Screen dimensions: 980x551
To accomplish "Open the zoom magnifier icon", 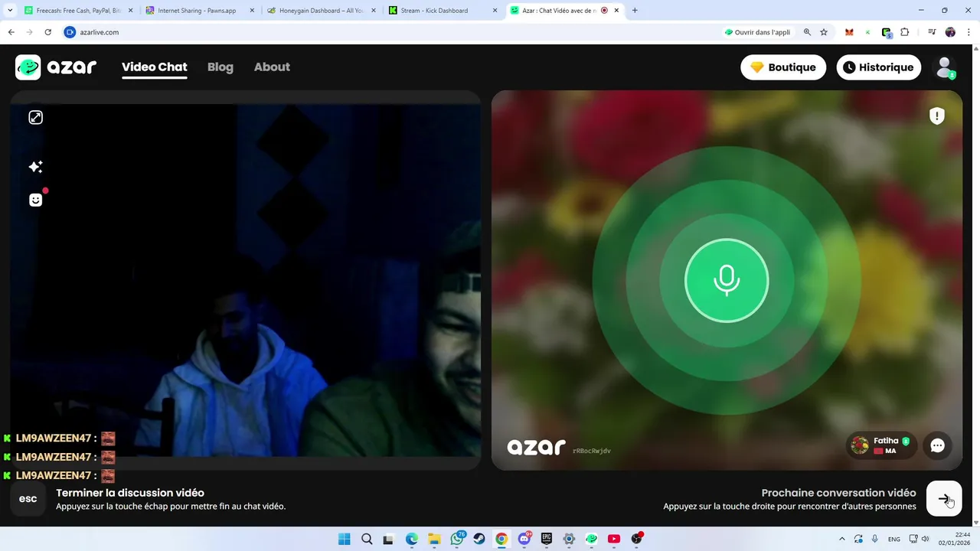I will (807, 32).
